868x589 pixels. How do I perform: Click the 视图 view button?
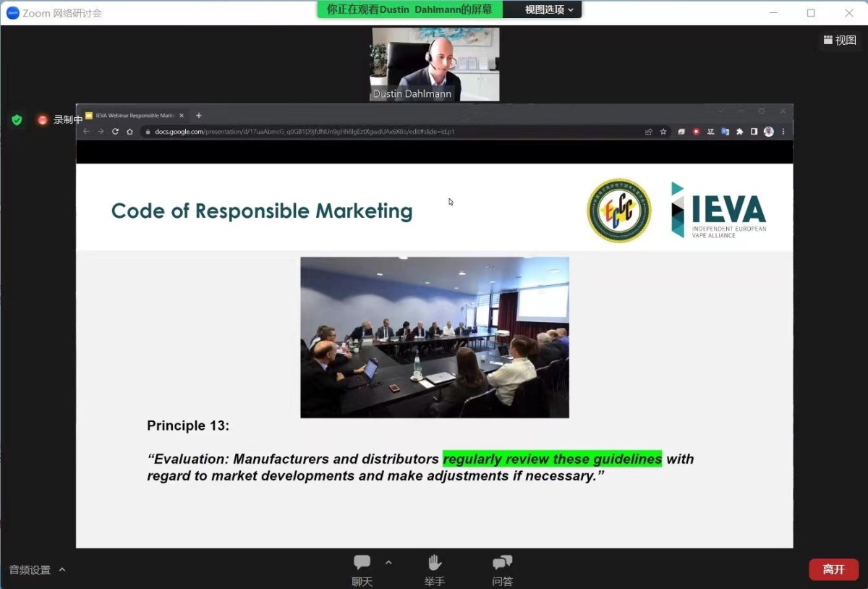coord(839,40)
